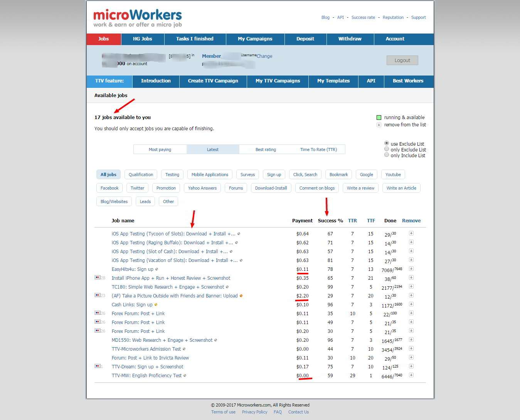Screen dimensions: 520x420
Task: Remove Cash Links job from list
Action: pos(411,304)
